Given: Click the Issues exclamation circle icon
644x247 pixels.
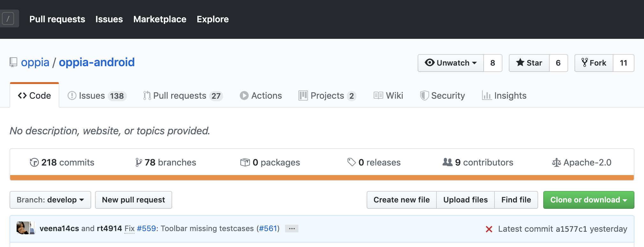Looking at the screenshot, I should coord(72,95).
